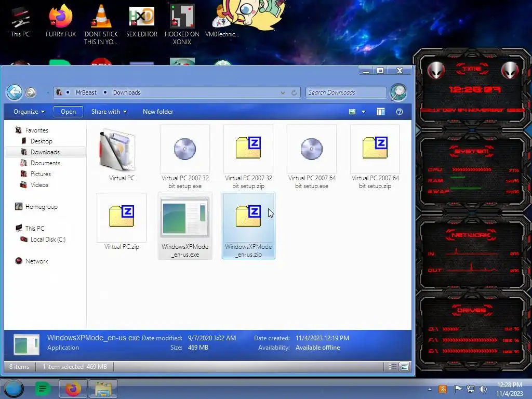Open the VLC cone desktop shortcut
Image resolution: width=532 pixels, height=399 pixels.
click(x=101, y=24)
